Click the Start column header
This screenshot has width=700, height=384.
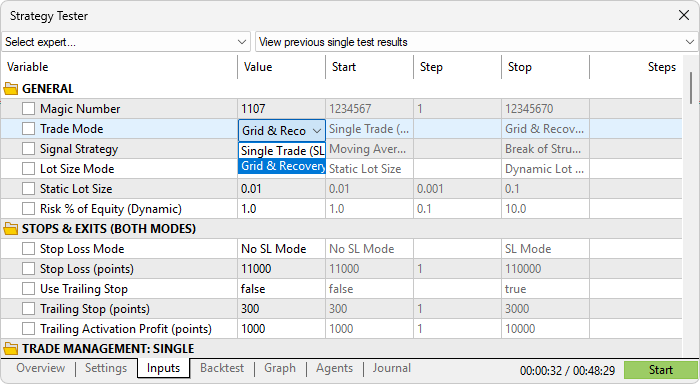click(x=370, y=67)
